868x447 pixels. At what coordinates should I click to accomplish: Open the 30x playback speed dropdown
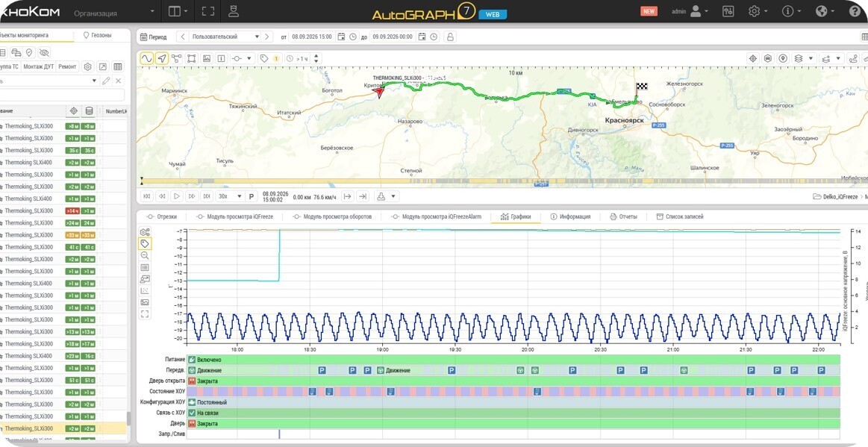click(230, 196)
